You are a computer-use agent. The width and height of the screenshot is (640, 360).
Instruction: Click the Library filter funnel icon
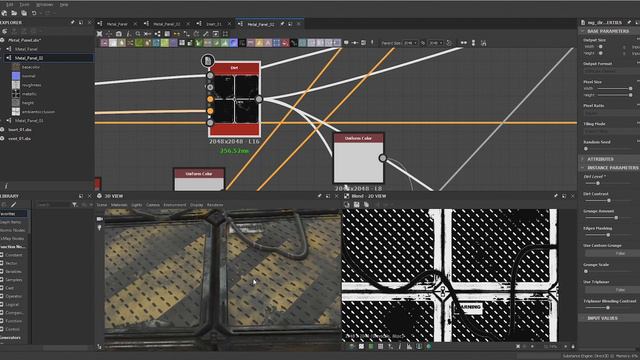click(x=75, y=204)
